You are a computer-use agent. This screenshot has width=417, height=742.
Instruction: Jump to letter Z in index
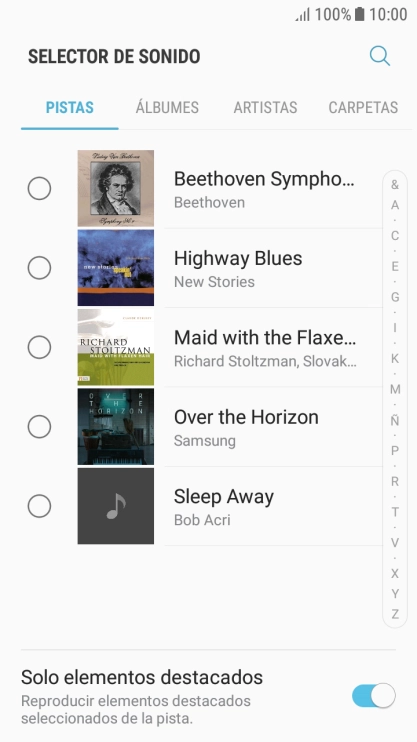tap(395, 614)
